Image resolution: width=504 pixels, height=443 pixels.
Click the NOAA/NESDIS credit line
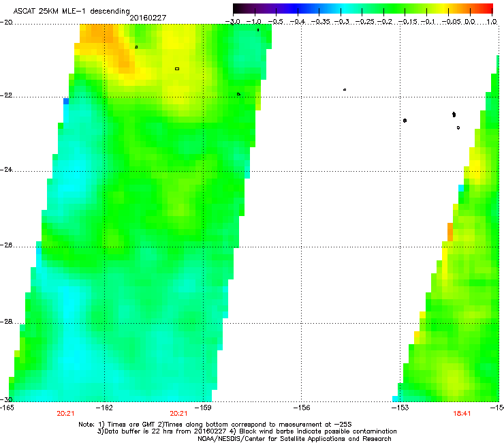click(x=294, y=438)
